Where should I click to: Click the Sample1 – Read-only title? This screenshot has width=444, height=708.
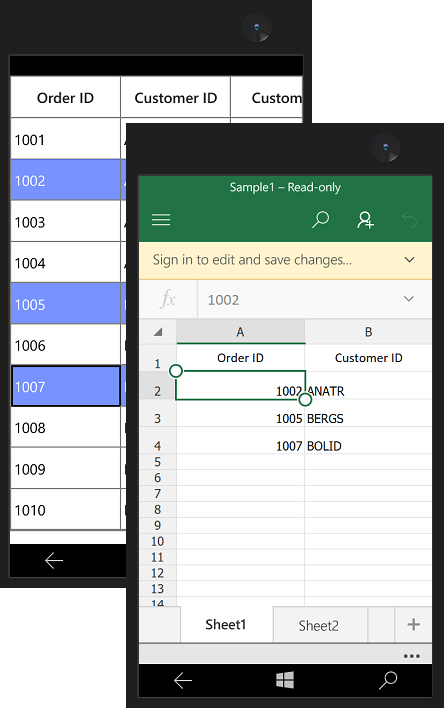tap(285, 187)
